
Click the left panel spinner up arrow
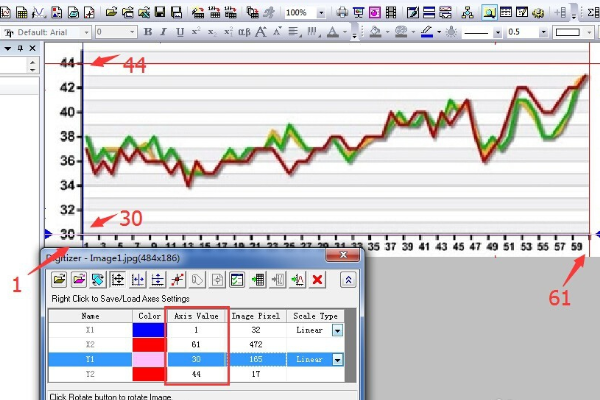coord(33,62)
